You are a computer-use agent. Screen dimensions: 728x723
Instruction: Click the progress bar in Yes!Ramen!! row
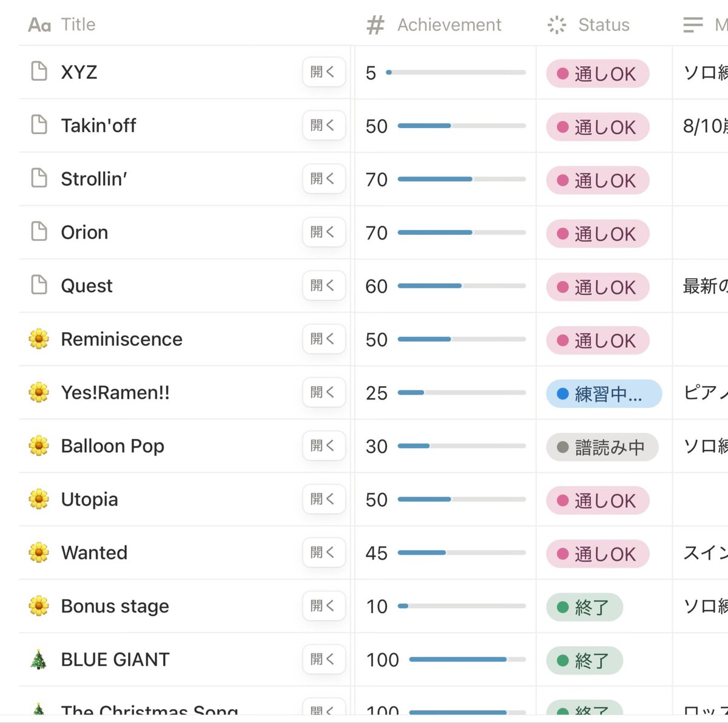pos(462,393)
